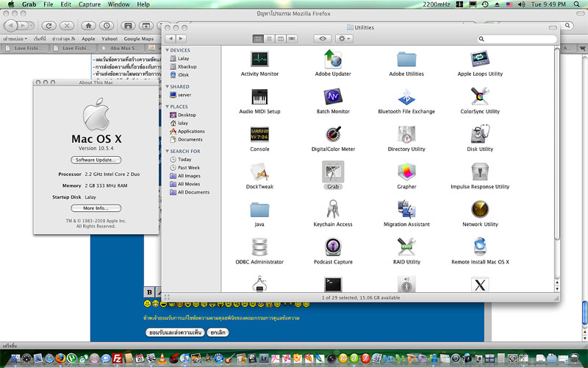This screenshot has height=368, width=588.
Task: Open the Console app icon
Action: pyautogui.click(x=259, y=135)
